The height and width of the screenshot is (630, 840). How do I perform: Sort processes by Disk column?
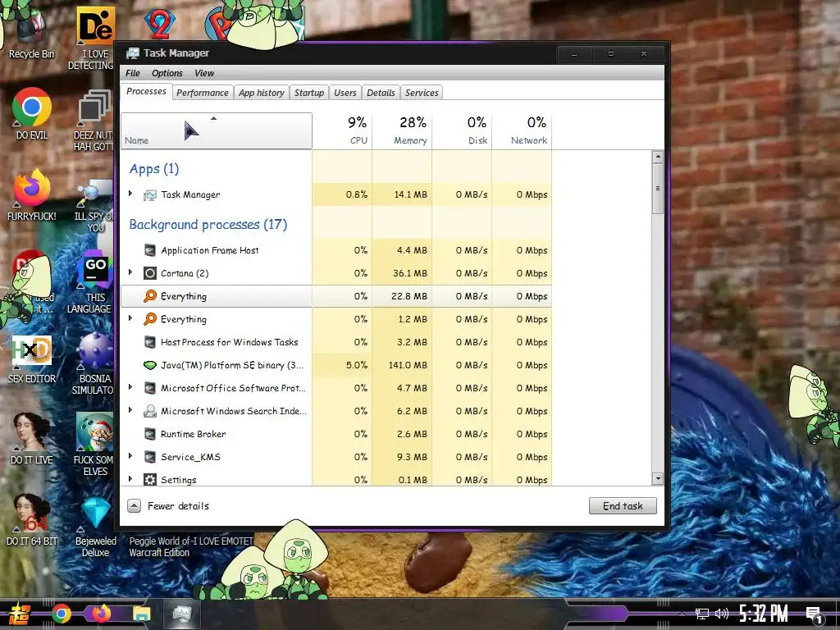(463, 130)
